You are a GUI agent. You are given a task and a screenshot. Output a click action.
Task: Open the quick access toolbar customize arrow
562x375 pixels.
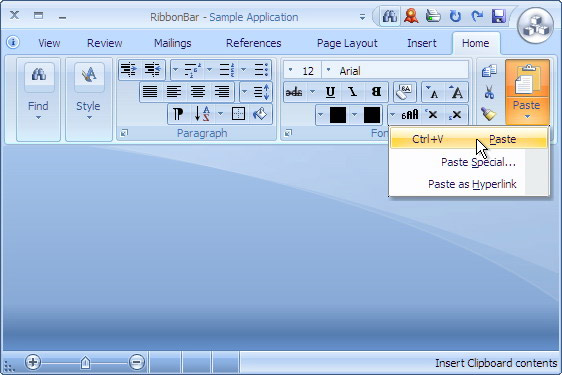pos(362,17)
